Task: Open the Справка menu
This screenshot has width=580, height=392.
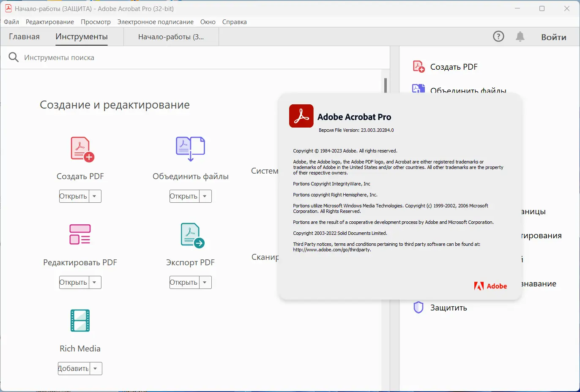Action: pyautogui.click(x=235, y=22)
